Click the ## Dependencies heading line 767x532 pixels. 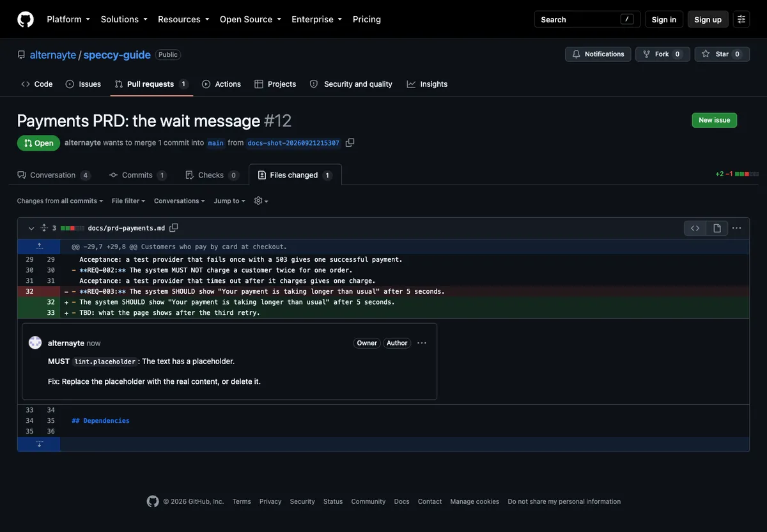[x=100, y=421]
